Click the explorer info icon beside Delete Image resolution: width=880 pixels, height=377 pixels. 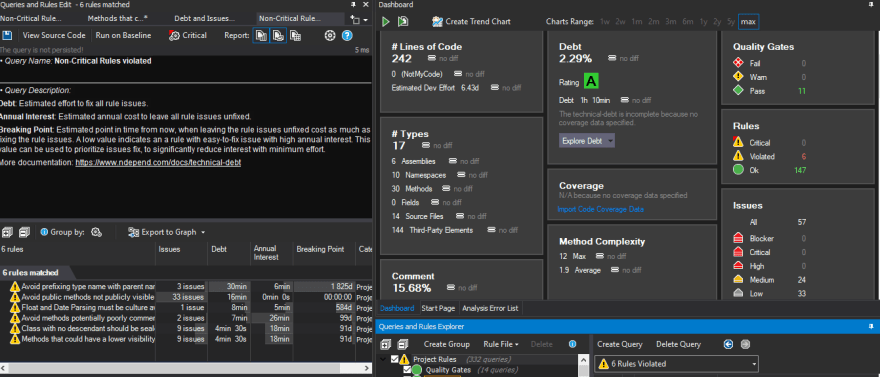pos(572,344)
